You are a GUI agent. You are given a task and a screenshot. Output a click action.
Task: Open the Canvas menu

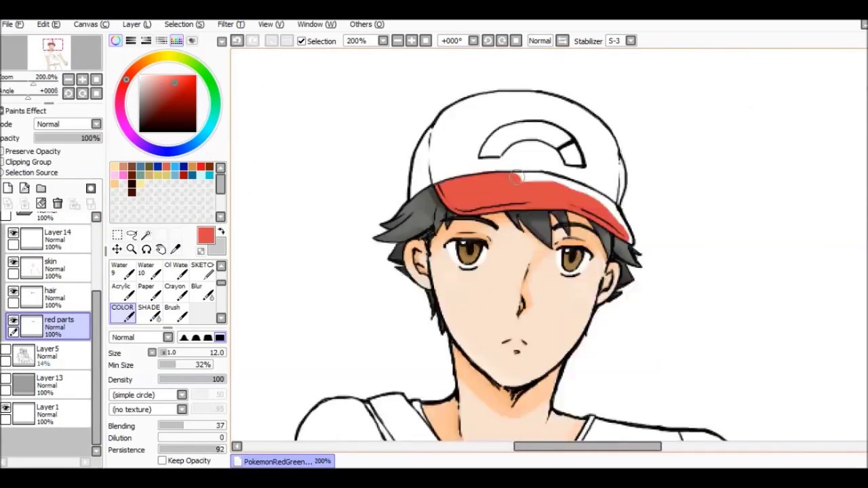point(91,24)
